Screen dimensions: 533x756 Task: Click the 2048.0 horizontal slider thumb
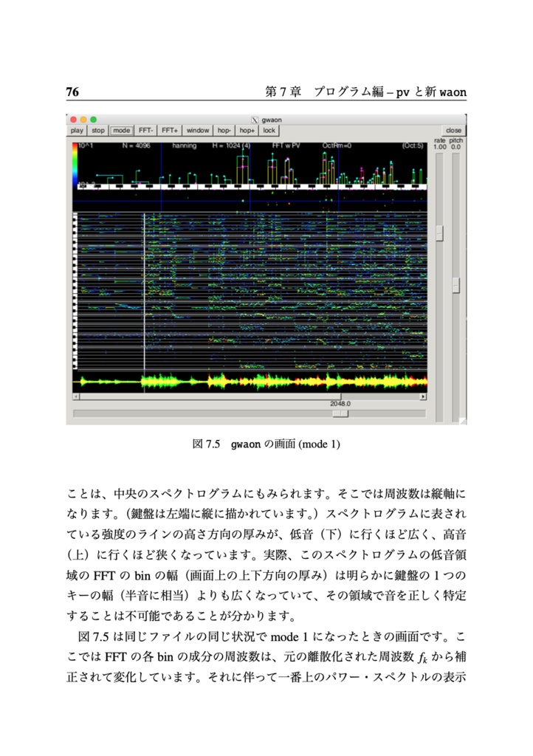coord(340,413)
